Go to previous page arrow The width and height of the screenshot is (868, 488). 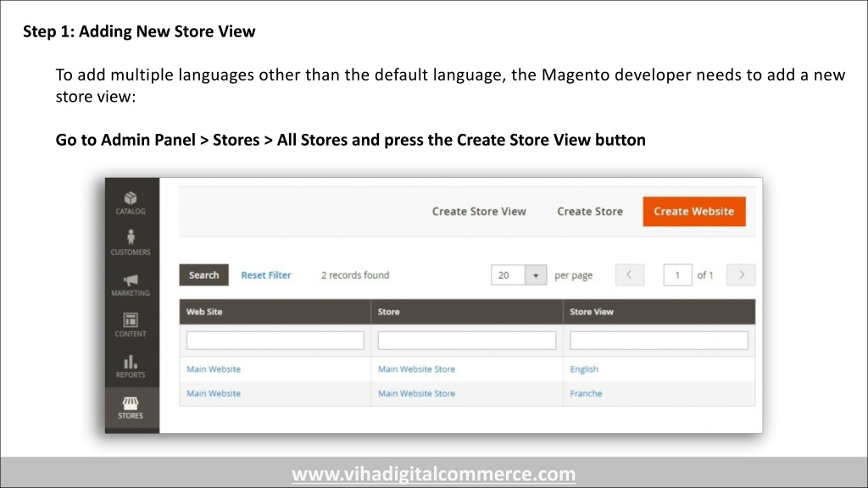coord(630,275)
